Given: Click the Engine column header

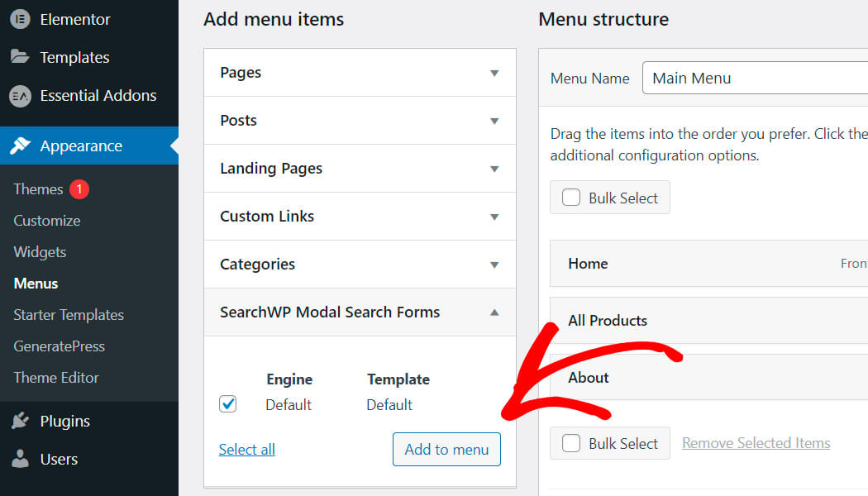Looking at the screenshot, I should click(x=289, y=379).
